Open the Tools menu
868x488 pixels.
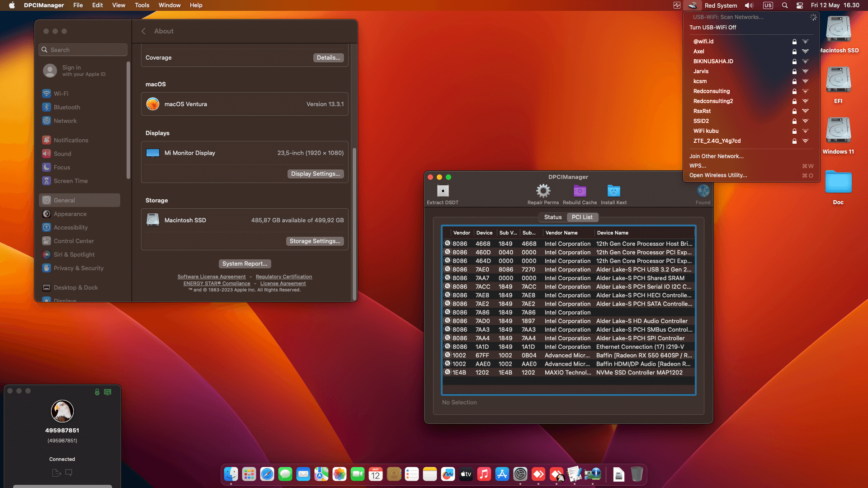click(x=142, y=5)
